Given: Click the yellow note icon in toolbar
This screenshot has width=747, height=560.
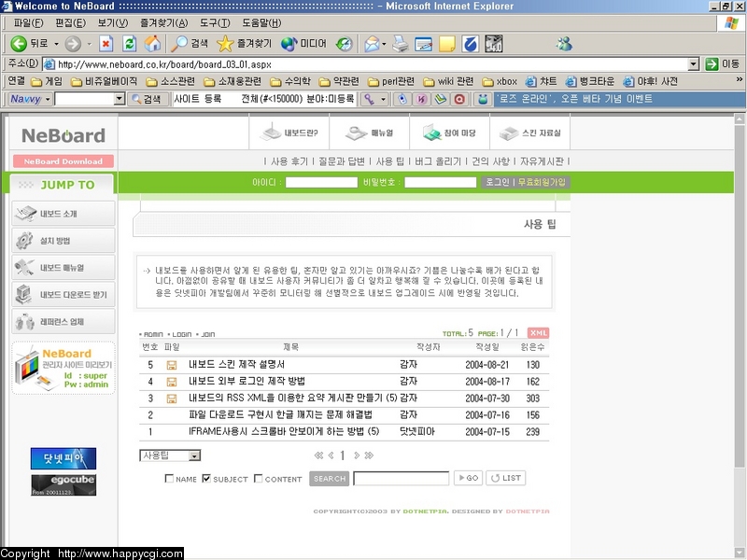Looking at the screenshot, I should (447, 44).
